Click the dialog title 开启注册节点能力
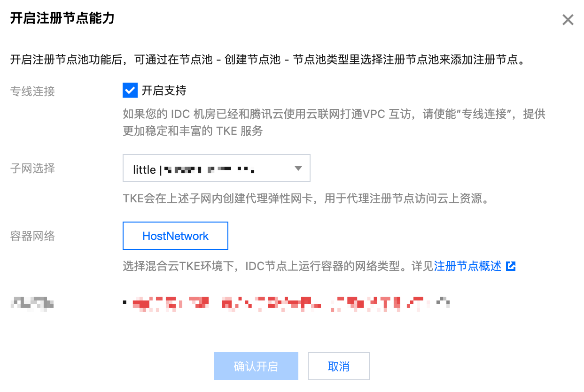This screenshot has height=392, width=584. click(62, 19)
